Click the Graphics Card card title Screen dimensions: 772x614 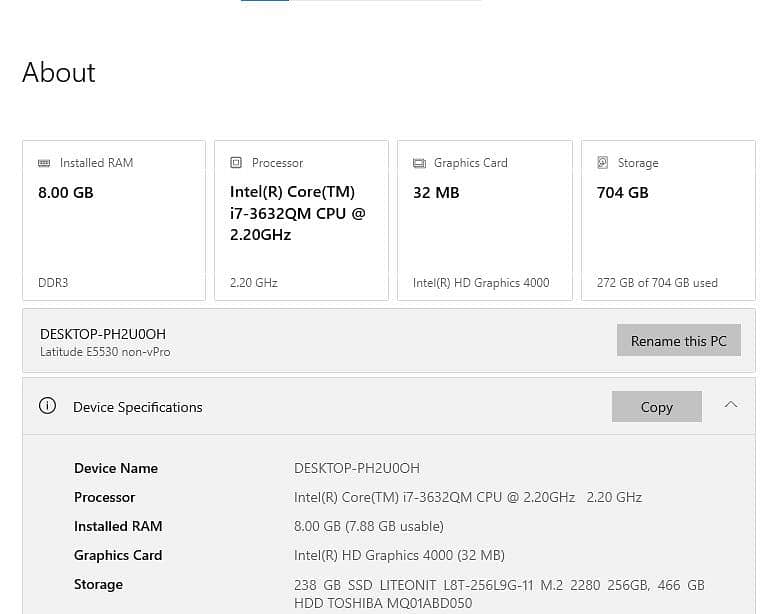click(x=470, y=163)
